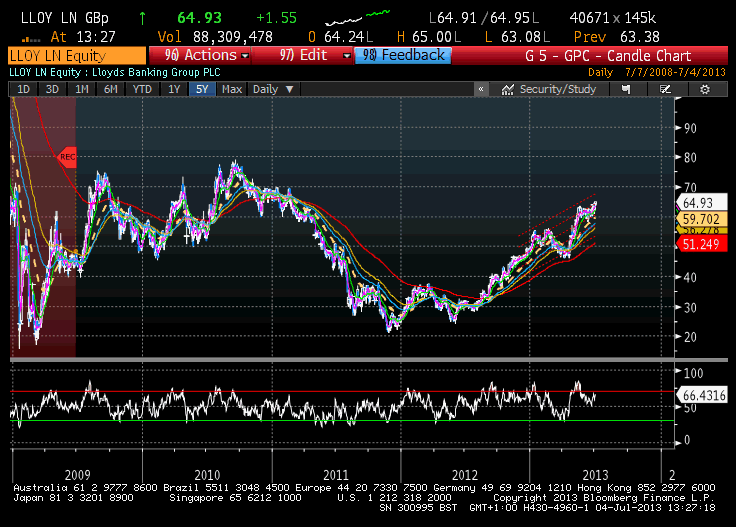
Task: Click the Security/Study chart icon
Action: (507, 90)
